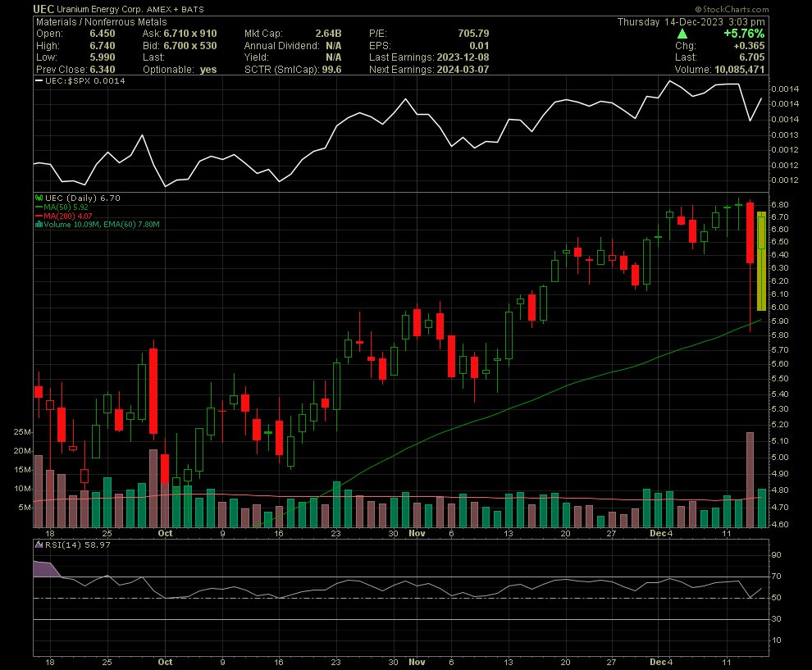Click the white line marker before UEC:$SPX
This screenshot has height=670, width=812.
[x=39, y=80]
